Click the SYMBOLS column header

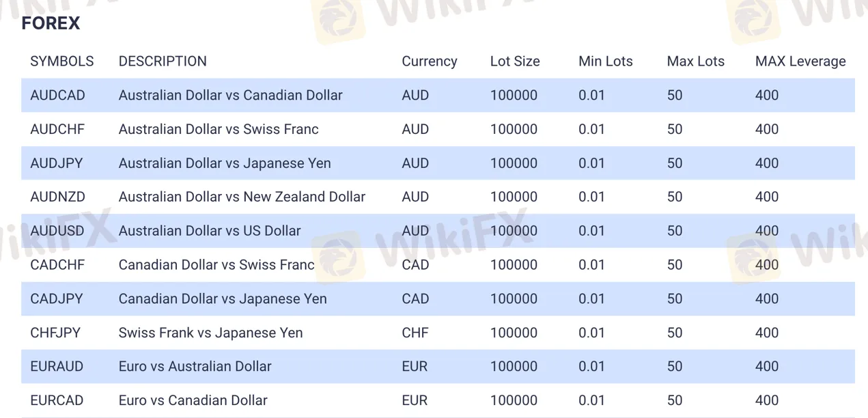click(62, 61)
